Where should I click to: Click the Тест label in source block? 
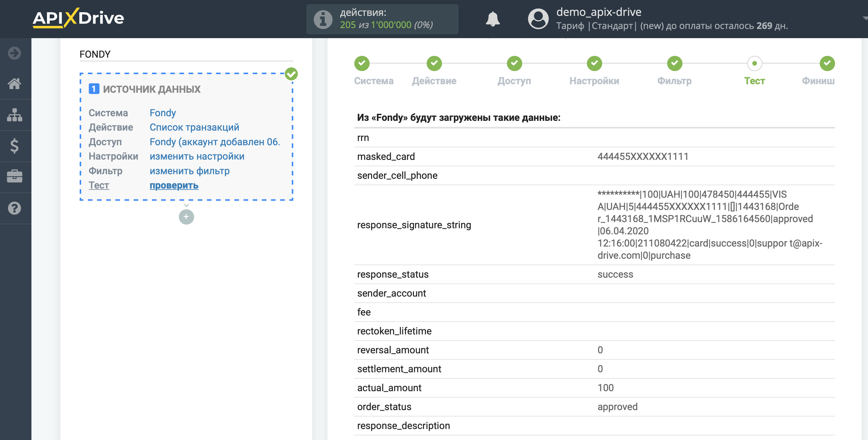[99, 185]
